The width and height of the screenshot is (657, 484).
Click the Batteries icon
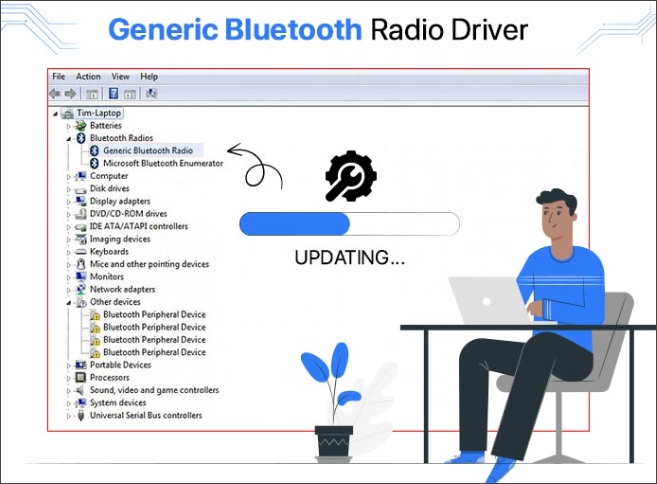[x=80, y=125]
